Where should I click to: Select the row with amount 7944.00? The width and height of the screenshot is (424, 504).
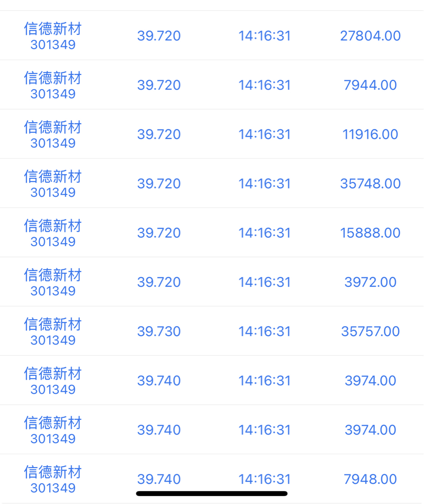212,85
